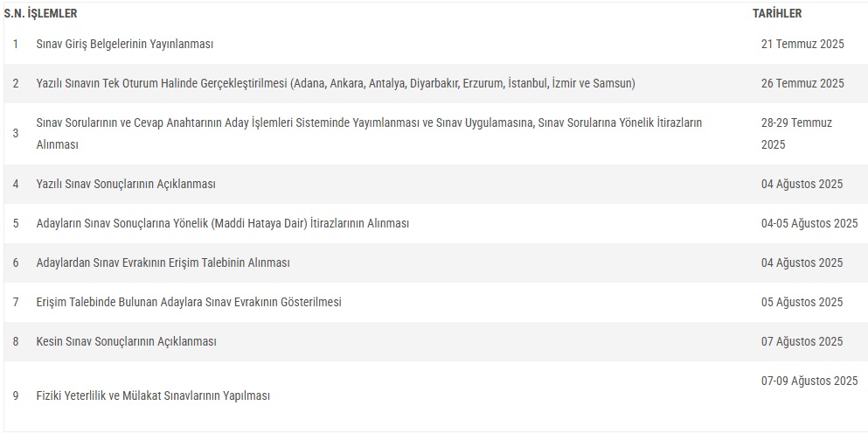Click 'Erişim Talebinde Bulunan Adaylara' row text
Image resolution: width=868 pixels, height=434 pixels.
[x=189, y=302]
